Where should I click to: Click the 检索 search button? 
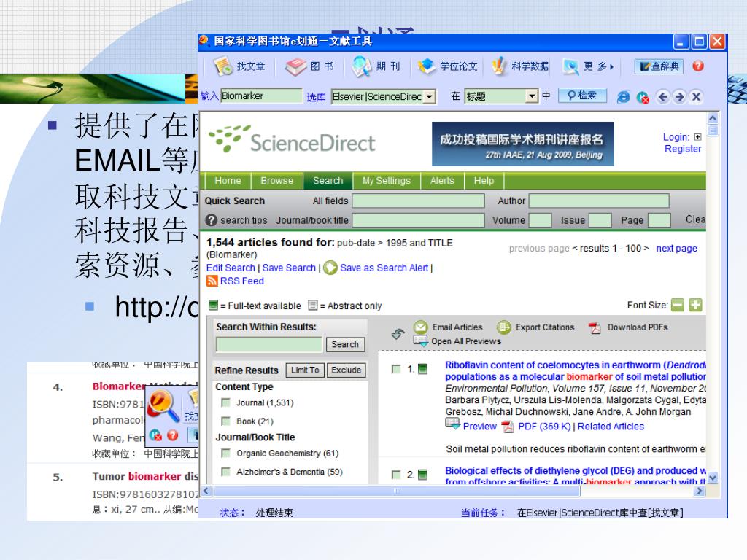coord(582,96)
